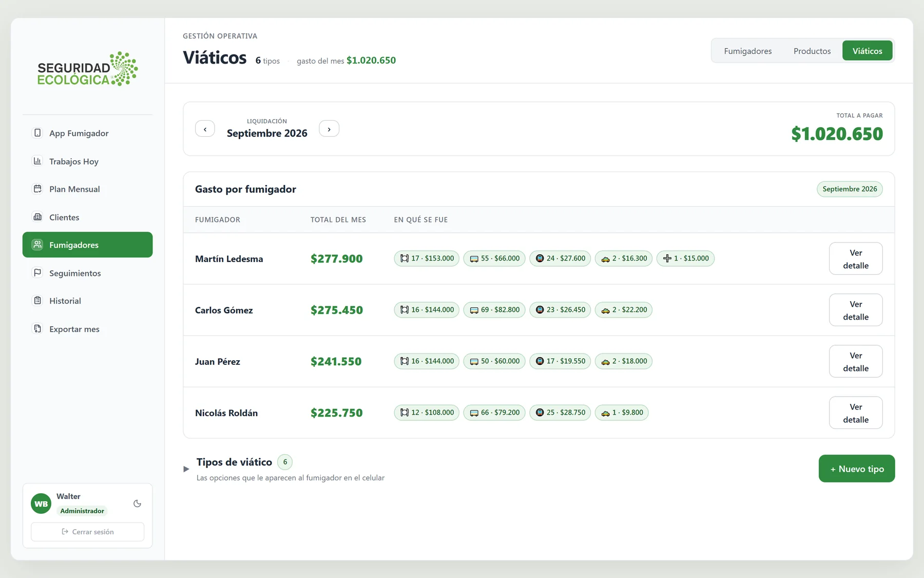Click the Trabajos Hoy chart icon
Viewport: 924px width, 578px height.
coord(37,161)
